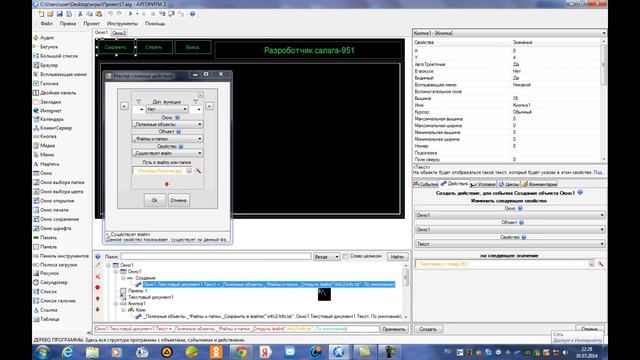Switch to the Комментарии tab
Viewport: 640px width, 360px height.
(x=540, y=184)
